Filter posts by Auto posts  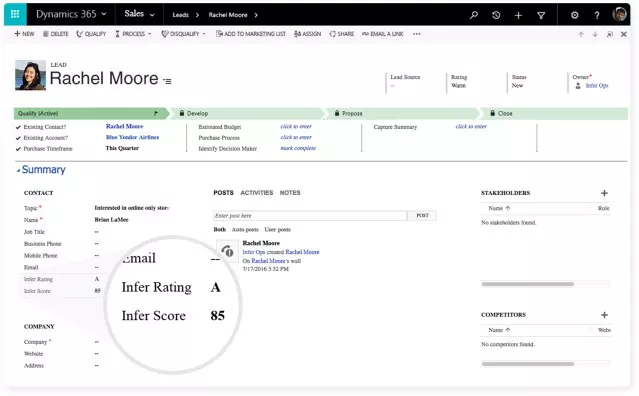click(245, 230)
